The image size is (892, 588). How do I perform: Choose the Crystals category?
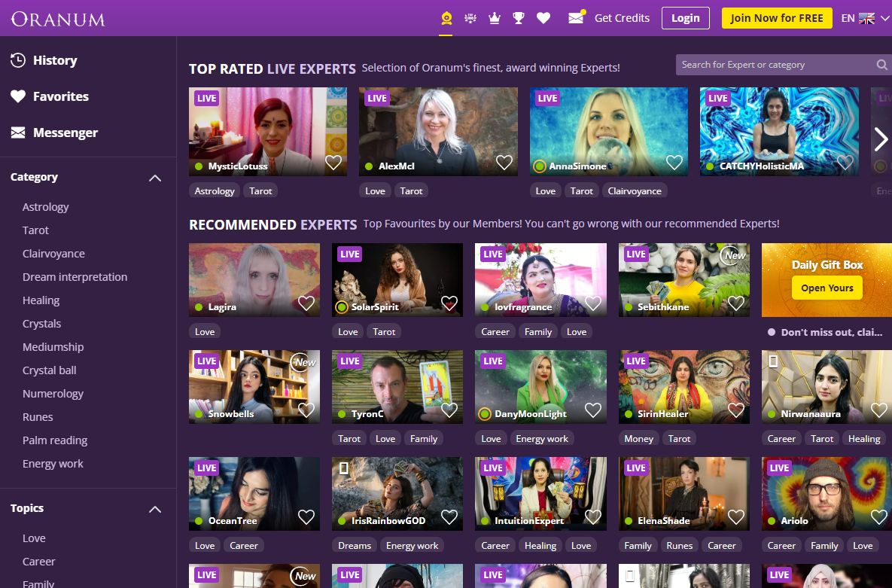click(x=41, y=324)
